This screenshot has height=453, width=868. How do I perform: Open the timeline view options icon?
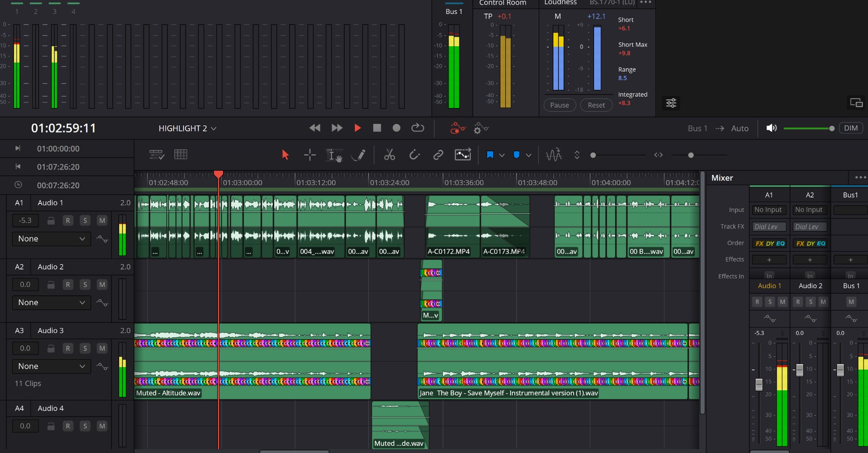[x=157, y=155]
